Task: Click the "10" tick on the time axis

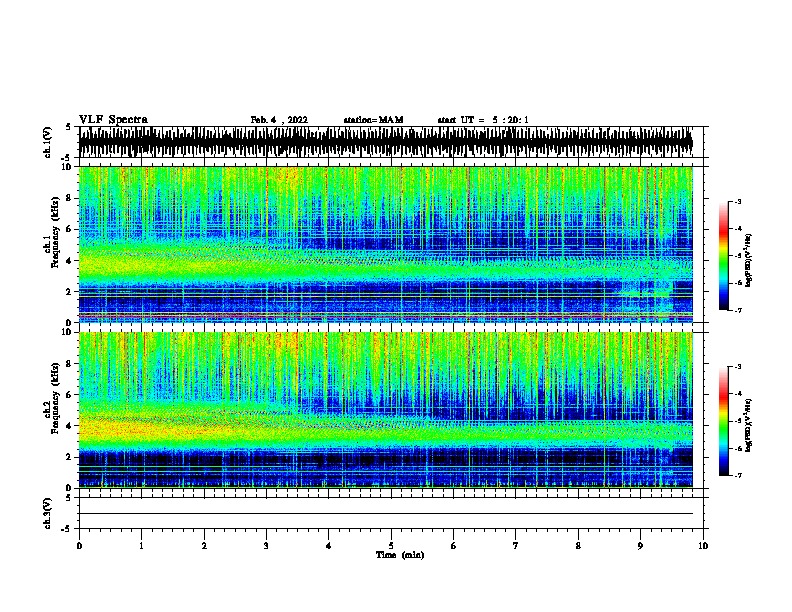Action: coord(703,546)
